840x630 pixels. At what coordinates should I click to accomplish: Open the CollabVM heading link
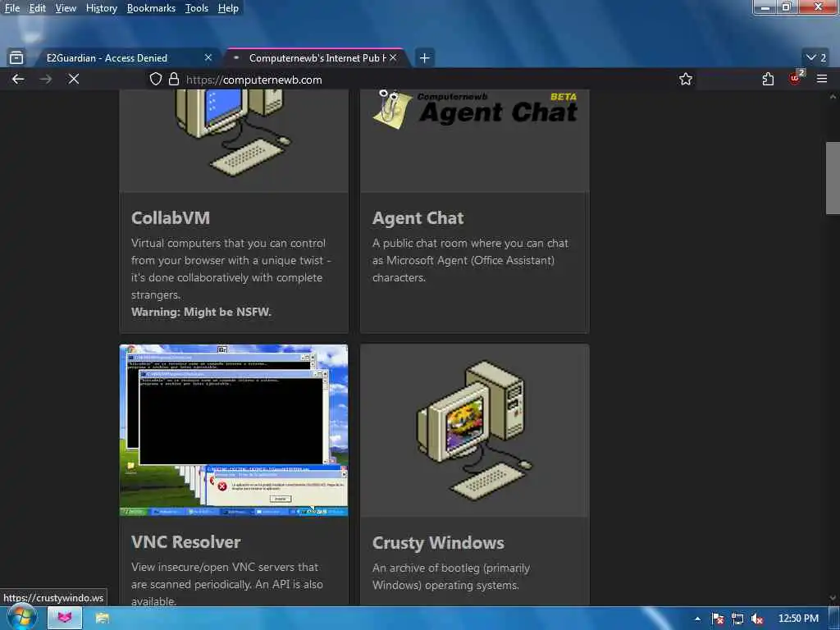coord(171,218)
